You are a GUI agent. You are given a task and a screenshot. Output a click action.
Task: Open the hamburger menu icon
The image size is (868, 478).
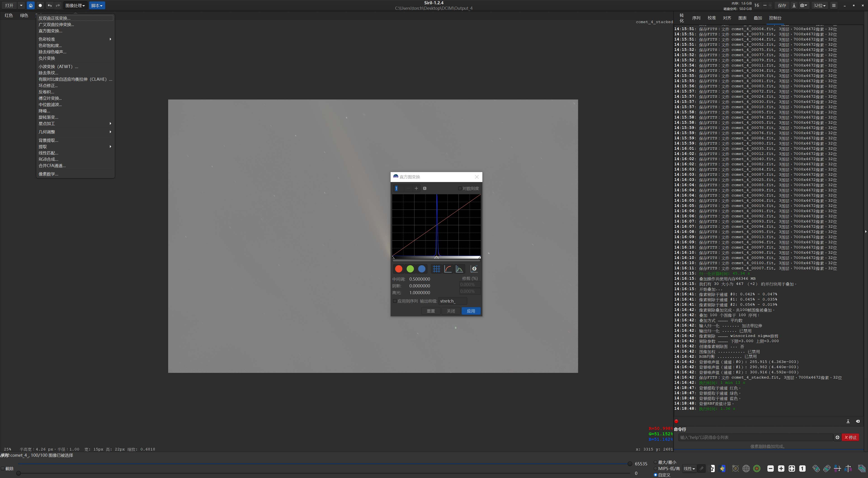834,5
